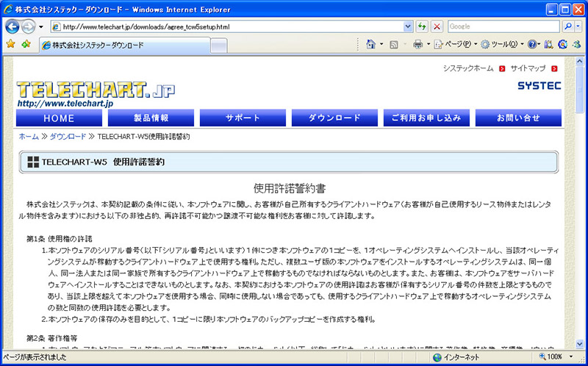This screenshot has width=588, height=366.
Task: Refresh the page with the green arrows icon
Action: click(x=422, y=26)
